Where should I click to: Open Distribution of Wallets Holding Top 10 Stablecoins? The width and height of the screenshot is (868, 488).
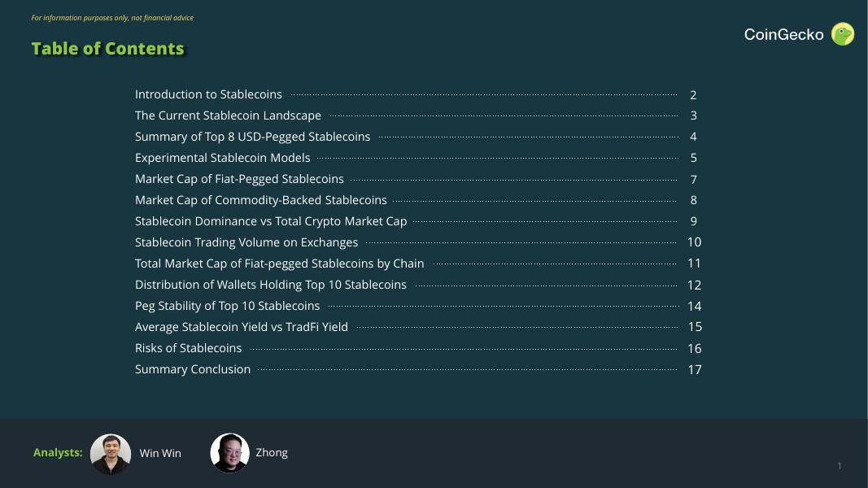click(270, 285)
